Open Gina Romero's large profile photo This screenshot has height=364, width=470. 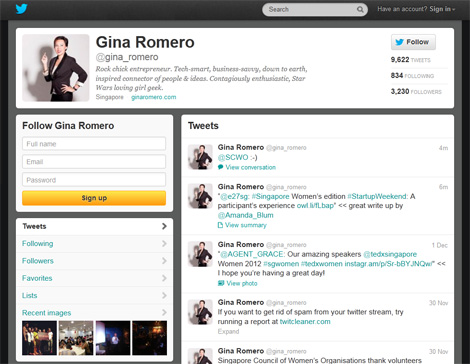pos(56,68)
